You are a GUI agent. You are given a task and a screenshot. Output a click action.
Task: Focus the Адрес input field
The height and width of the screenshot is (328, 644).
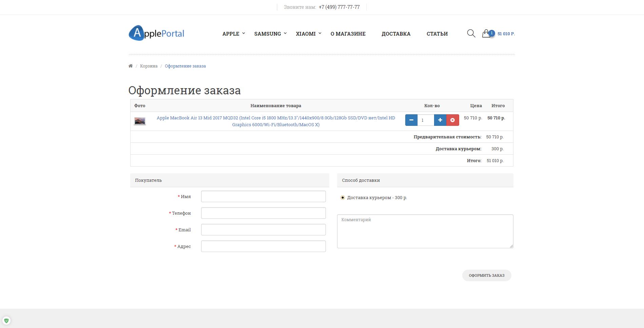[264, 246]
